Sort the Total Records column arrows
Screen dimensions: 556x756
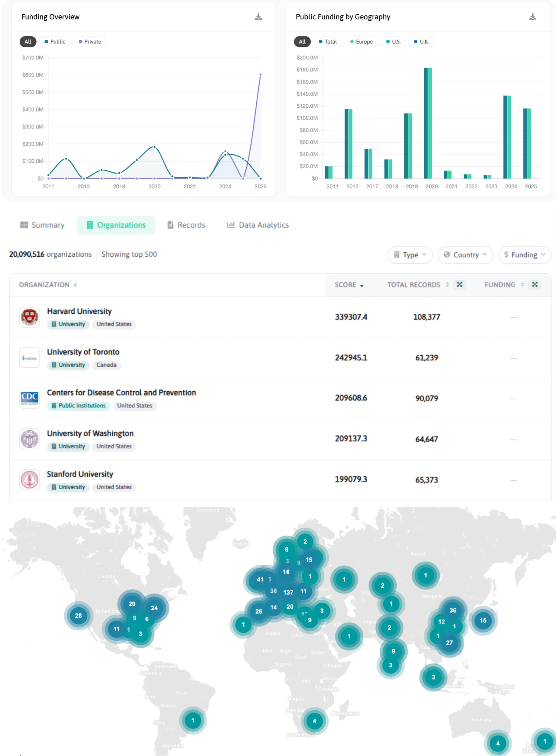click(447, 284)
